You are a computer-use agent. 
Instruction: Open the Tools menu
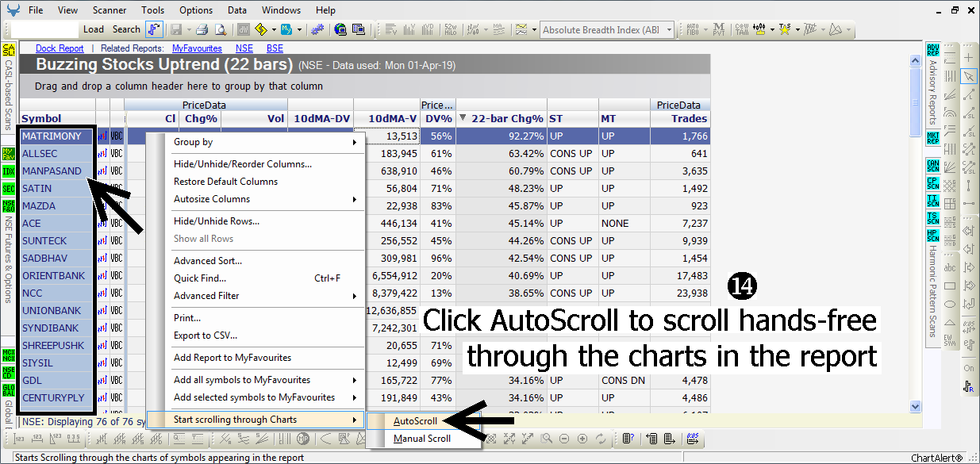pos(153,10)
